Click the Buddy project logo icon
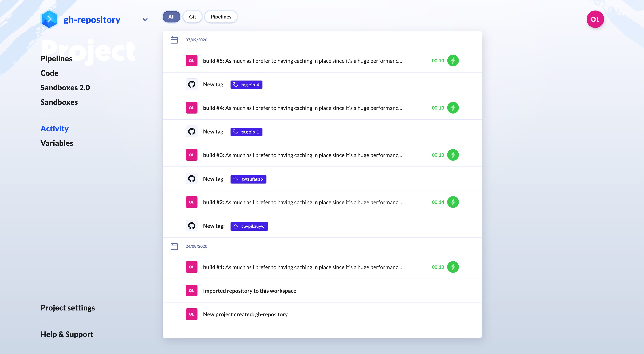This screenshot has width=644, height=354. [x=49, y=19]
